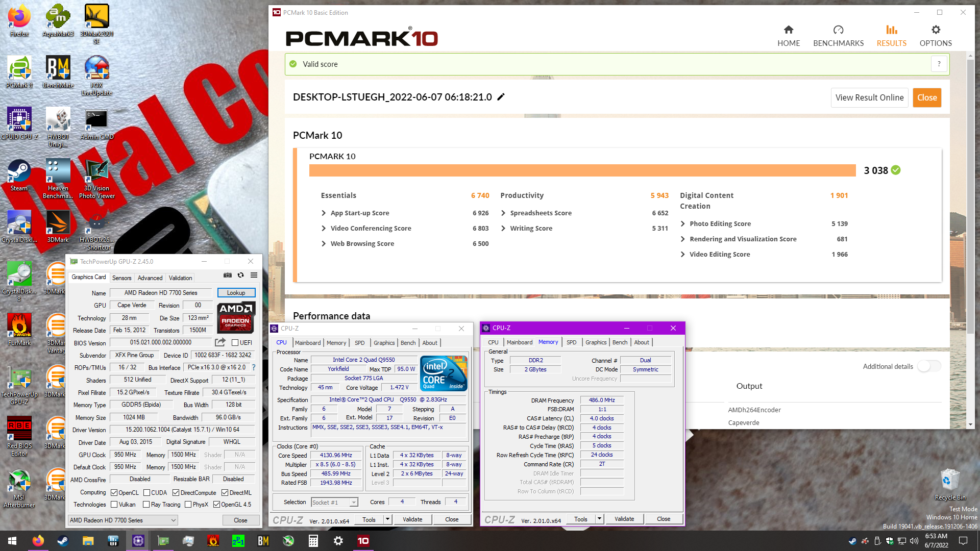Click View Result Online button
980x551 pixels.
[x=869, y=97]
